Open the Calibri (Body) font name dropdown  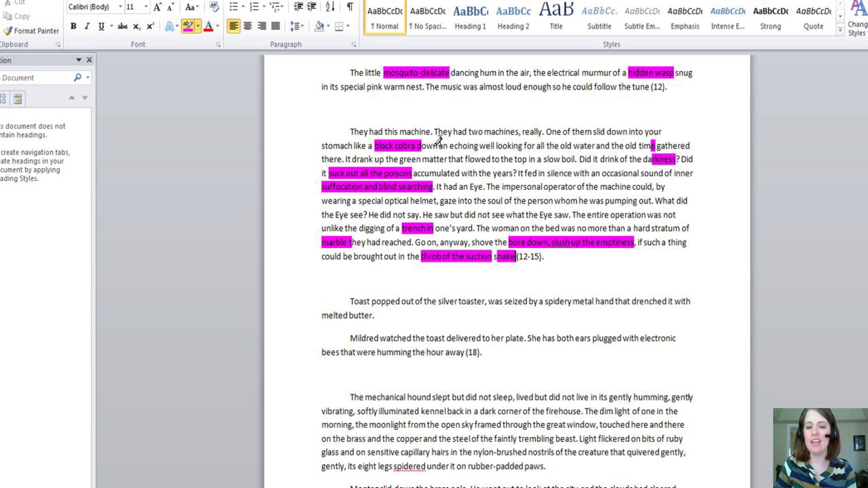click(x=120, y=7)
